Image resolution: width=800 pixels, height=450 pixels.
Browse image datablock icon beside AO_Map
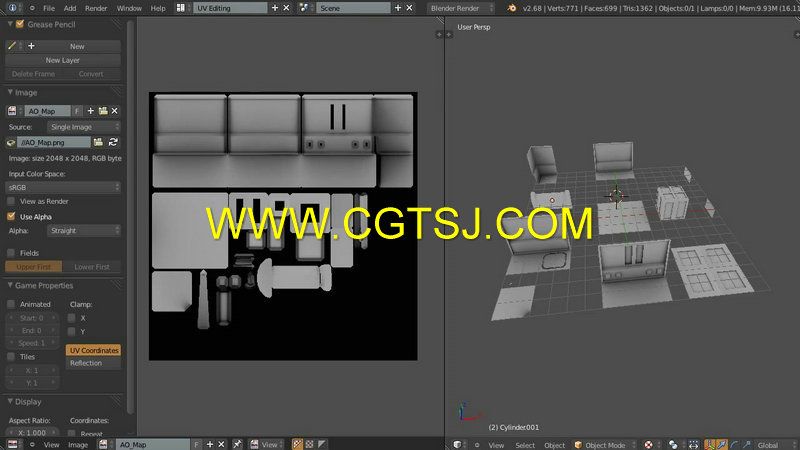click(12, 111)
